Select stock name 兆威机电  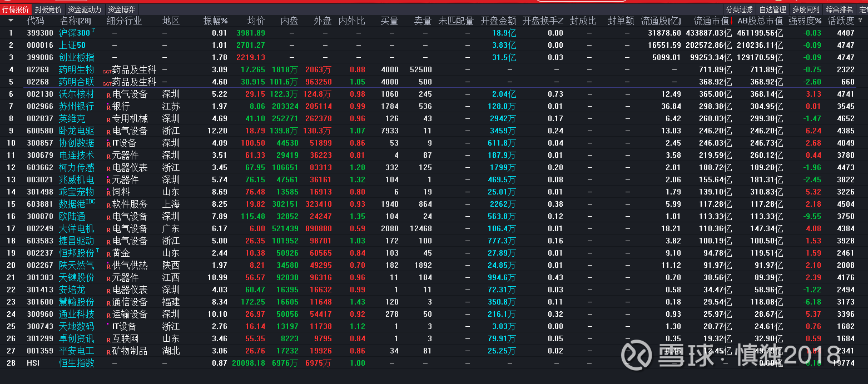tap(77, 179)
